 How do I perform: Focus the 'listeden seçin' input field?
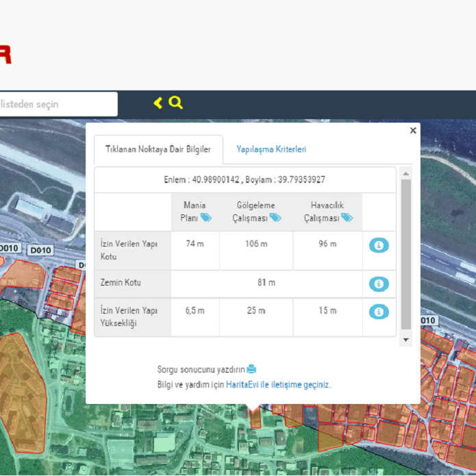[58, 104]
